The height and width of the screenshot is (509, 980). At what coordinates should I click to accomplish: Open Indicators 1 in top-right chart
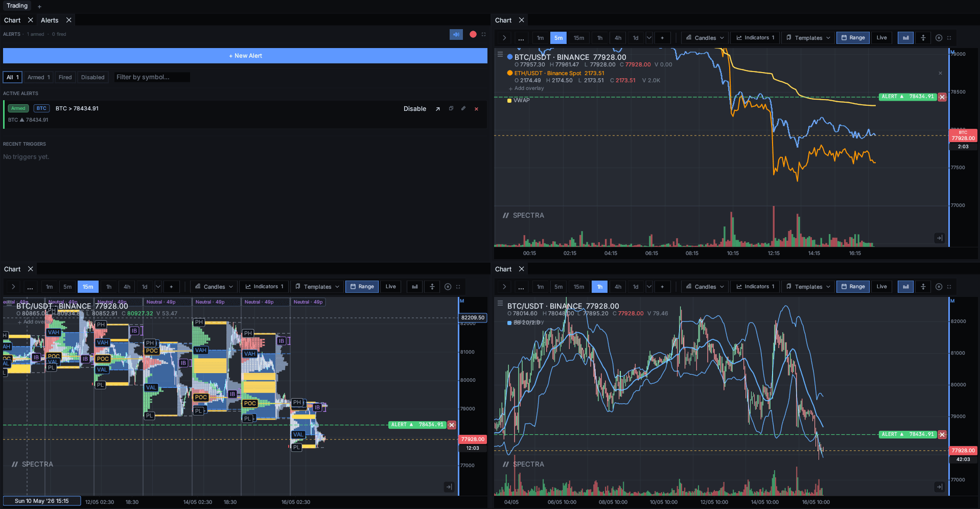(755, 38)
